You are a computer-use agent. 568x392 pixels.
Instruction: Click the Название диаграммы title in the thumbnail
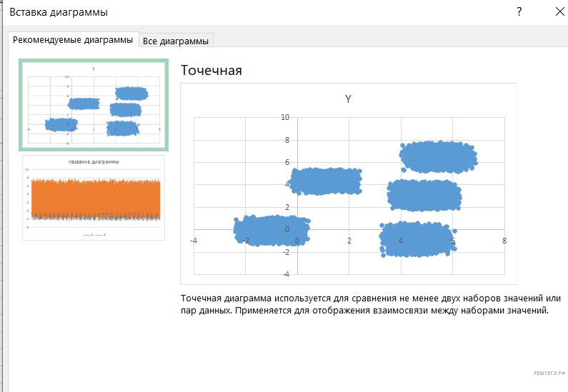pos(94,162)
